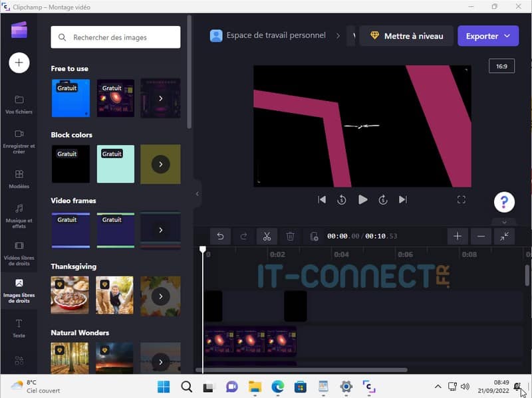
Task: Open fullscreen preview mode
Action: [461, 199]
